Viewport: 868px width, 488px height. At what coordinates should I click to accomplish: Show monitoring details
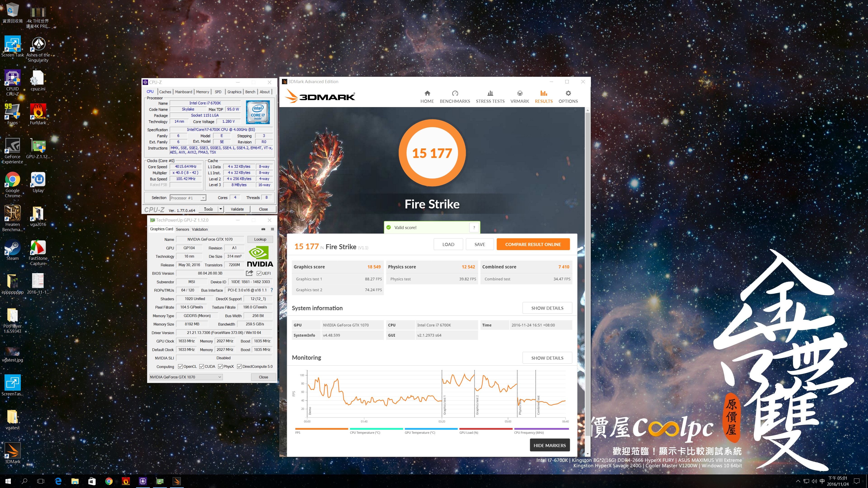pos(547,358)
